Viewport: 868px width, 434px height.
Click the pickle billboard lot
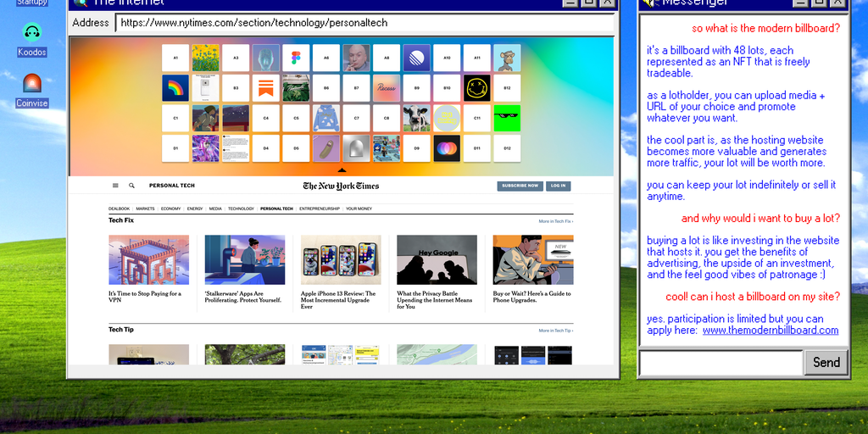tap(326, 148)
